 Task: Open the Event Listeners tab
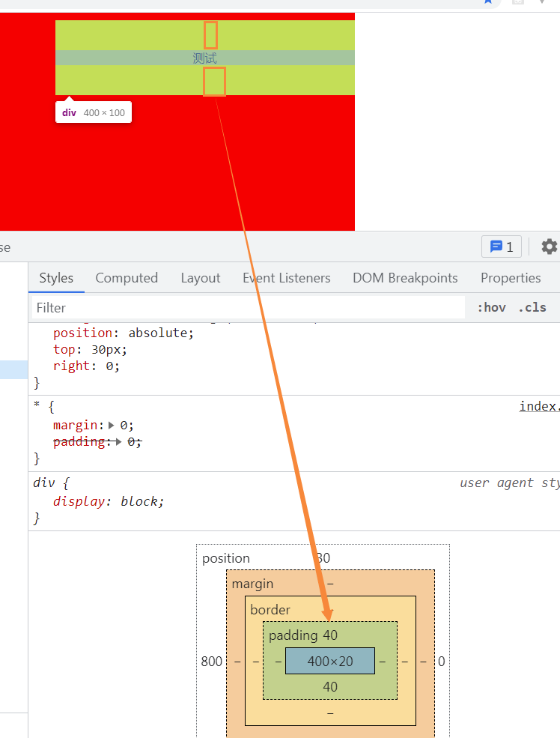286,278
